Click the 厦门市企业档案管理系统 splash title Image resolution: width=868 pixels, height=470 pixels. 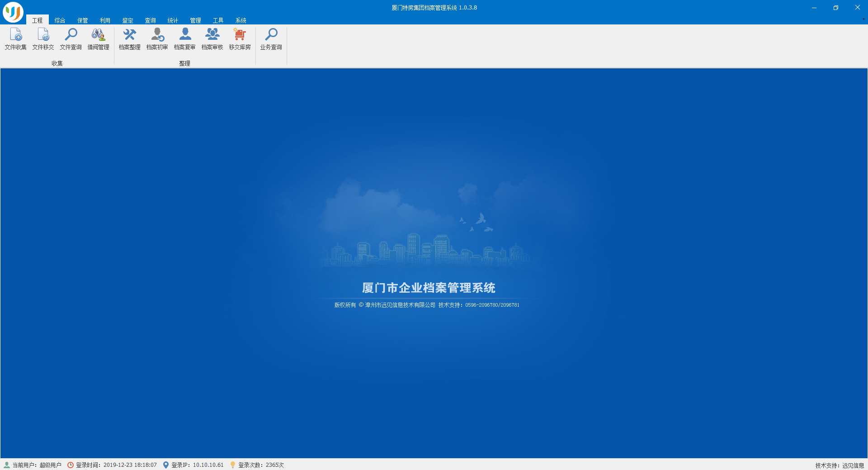tap(429, 288)
